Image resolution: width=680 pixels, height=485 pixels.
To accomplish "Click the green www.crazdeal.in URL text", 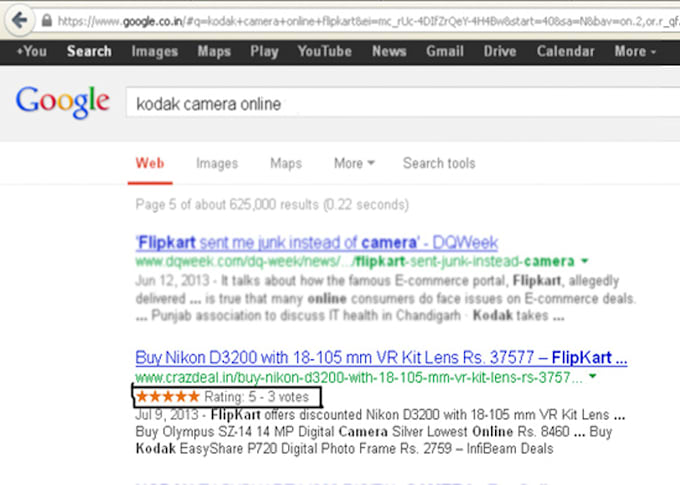I will pos(359,377).
